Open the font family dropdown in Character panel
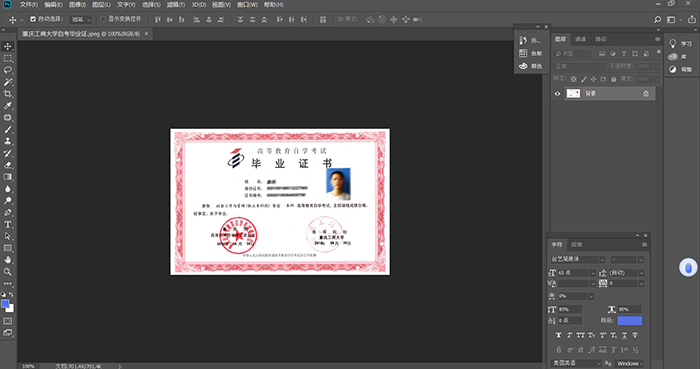The width and height of the screenshot is (700, 369). pyautogui.click(x=578, y=259)
